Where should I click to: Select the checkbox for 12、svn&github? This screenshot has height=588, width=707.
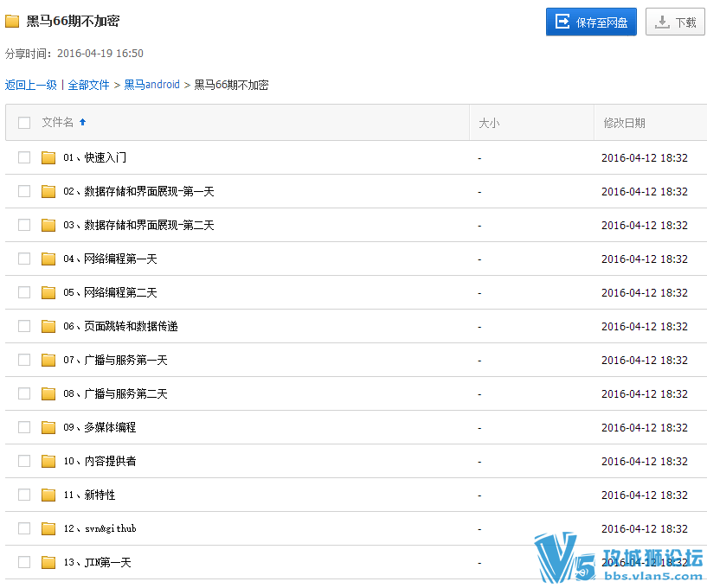24,528
